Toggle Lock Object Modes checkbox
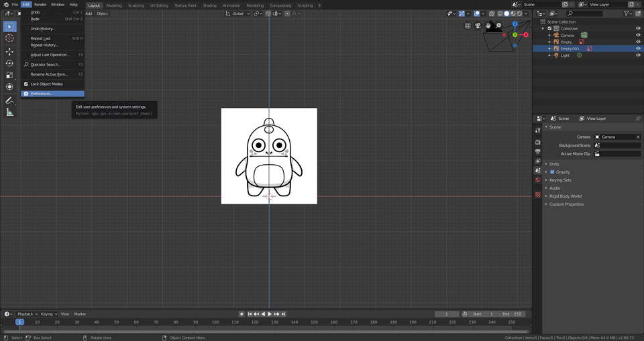 tap(26, 84)
